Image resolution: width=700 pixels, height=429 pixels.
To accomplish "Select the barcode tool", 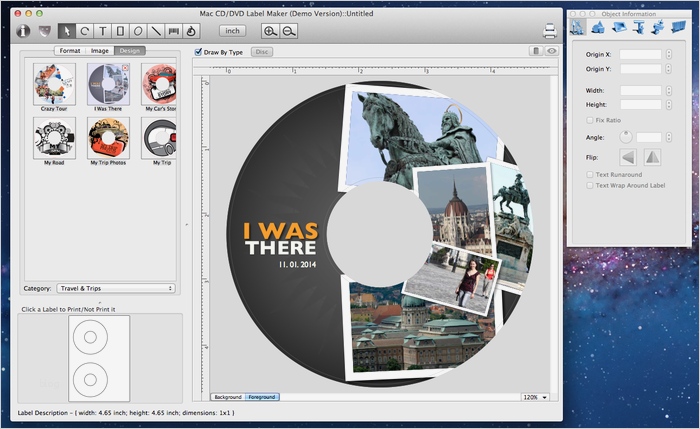I will [x=174, y=31].
